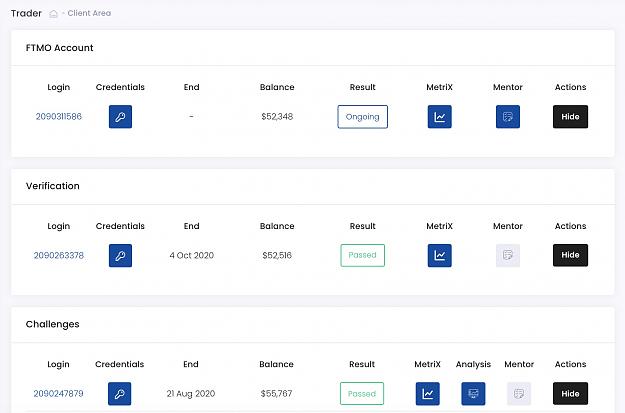625x413 pixels.
Task: Select the Verification section heading
Action: click(53, 186)
